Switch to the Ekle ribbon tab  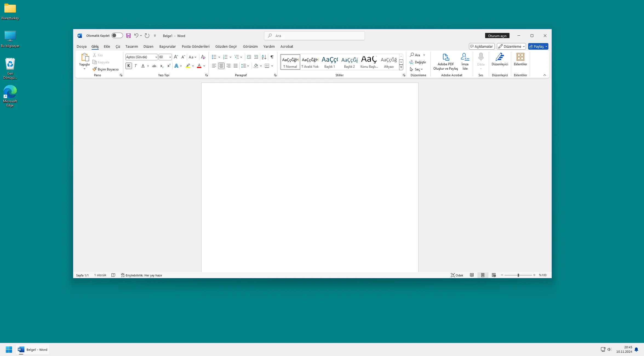click(x=107, y=46)
